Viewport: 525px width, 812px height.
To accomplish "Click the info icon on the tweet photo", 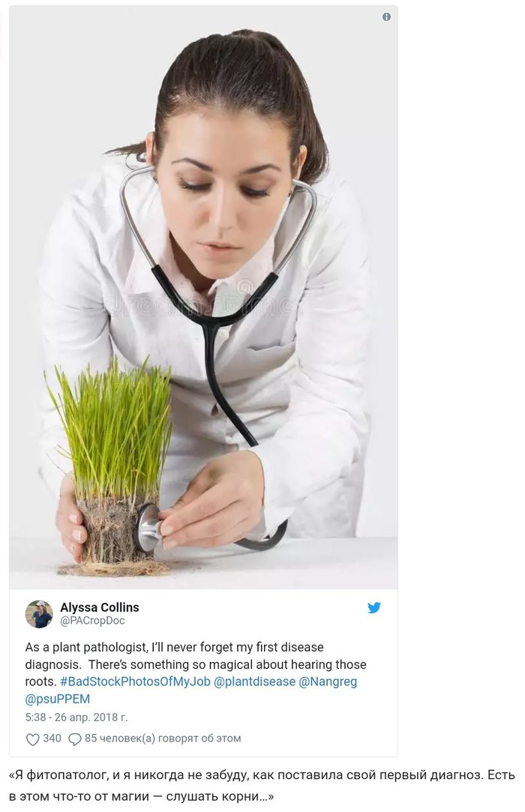I will click(386, 17).
